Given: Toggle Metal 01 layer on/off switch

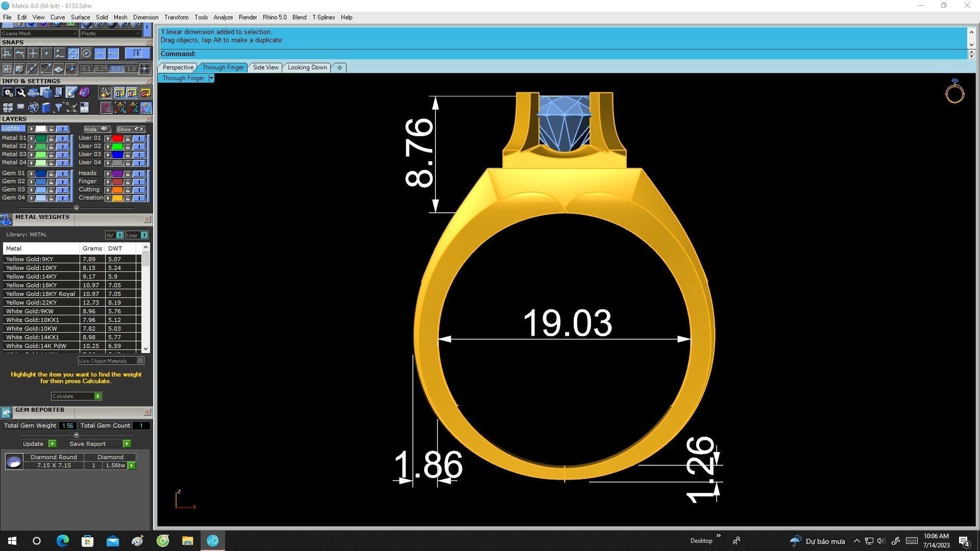Looking at the screenshot, I should [x=63, y=138].
